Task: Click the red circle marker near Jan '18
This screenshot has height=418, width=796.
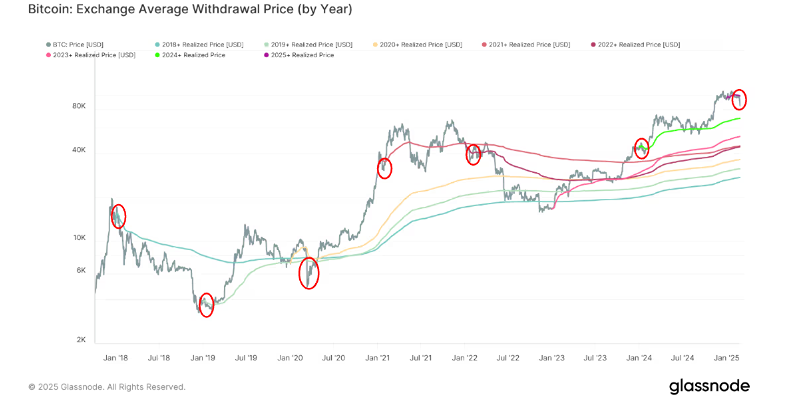Action: coord(119,215)
